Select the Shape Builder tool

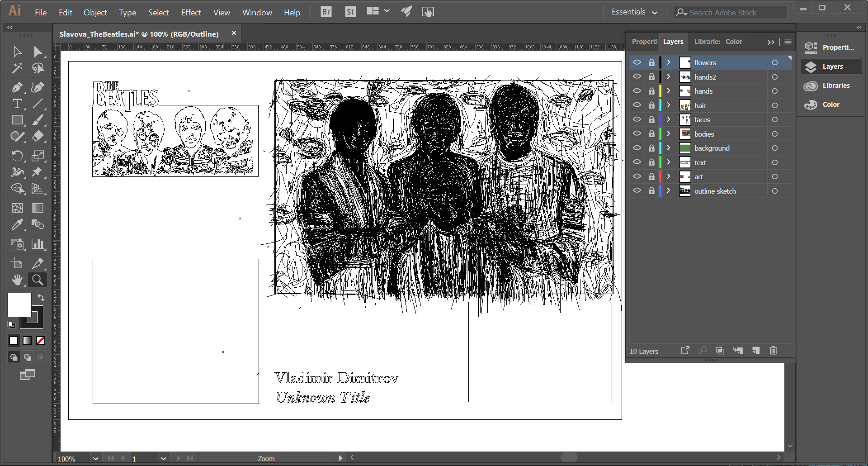(17, 189)
